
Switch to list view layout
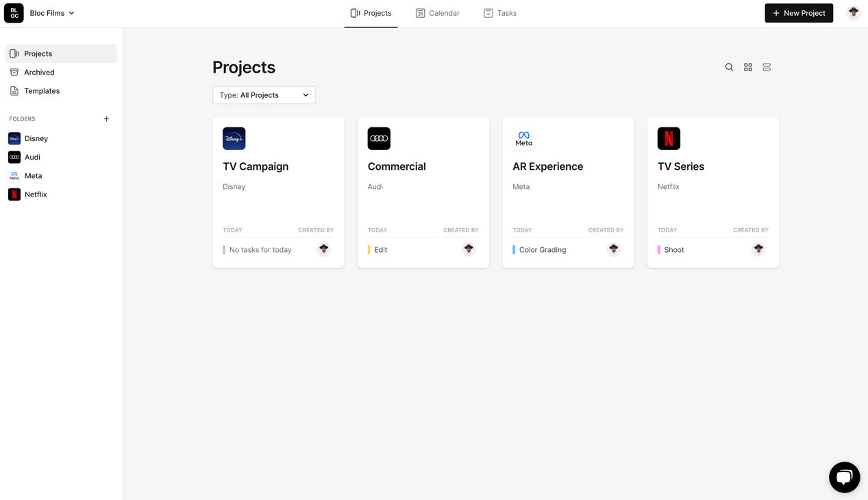point(767,67)
